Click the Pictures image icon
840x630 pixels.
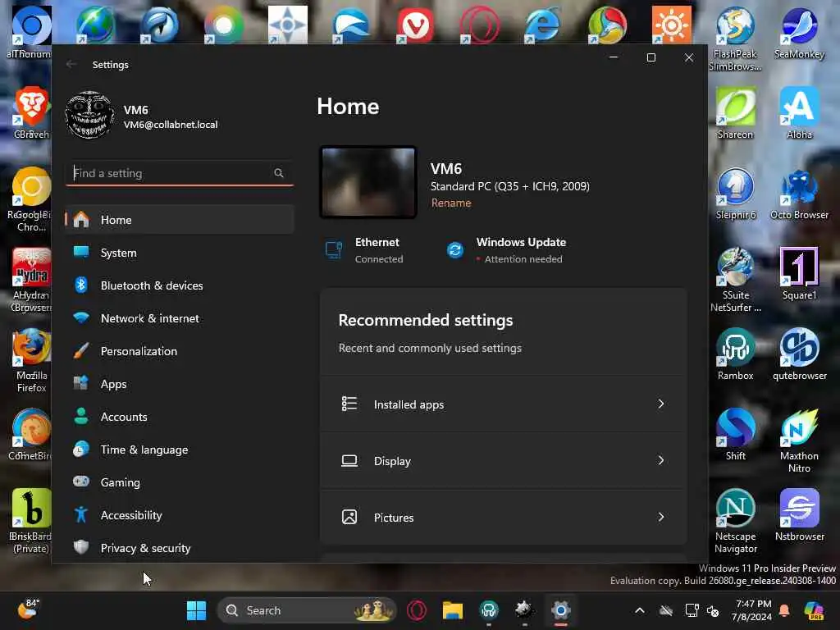coord(349,517)
